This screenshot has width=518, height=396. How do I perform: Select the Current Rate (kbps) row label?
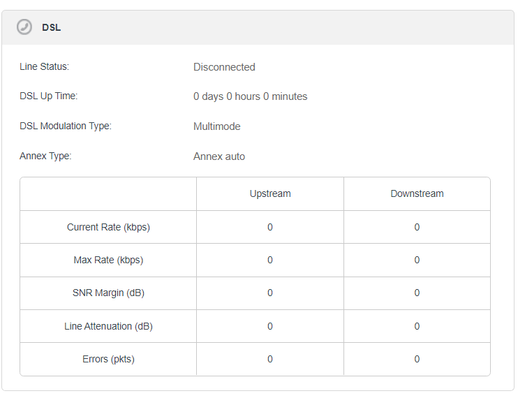click(x=108, y=227)
